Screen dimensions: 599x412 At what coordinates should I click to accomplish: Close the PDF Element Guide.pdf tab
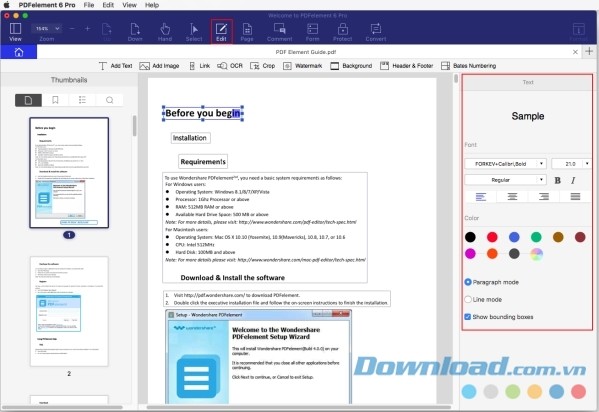(x=575, y=52)
